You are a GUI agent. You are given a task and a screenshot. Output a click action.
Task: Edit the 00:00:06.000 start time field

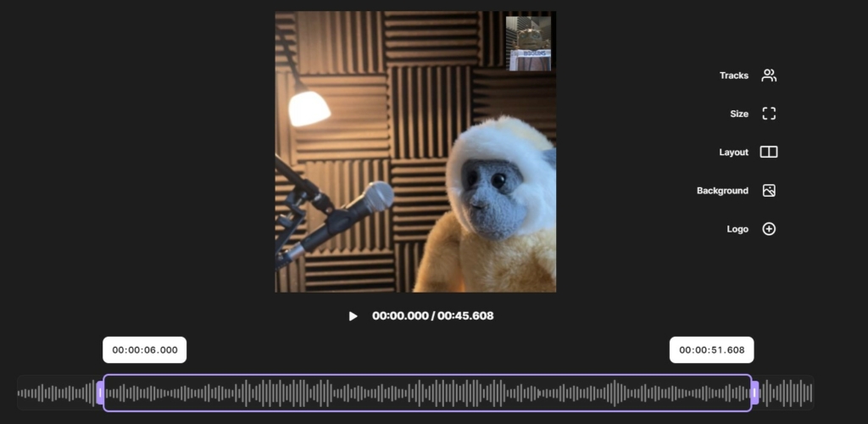click(x=144, y=350)
